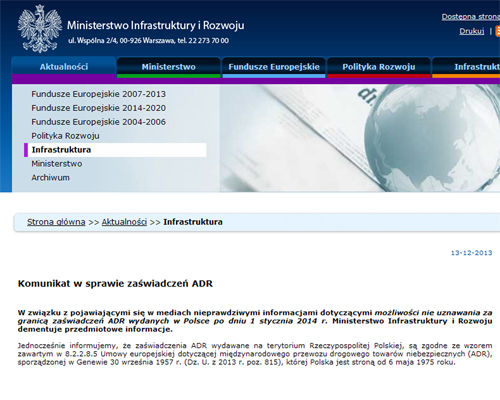Viewport: 500px width, 400px height.
Task: Open the Dostępna strona link
Action: [471, 17]
